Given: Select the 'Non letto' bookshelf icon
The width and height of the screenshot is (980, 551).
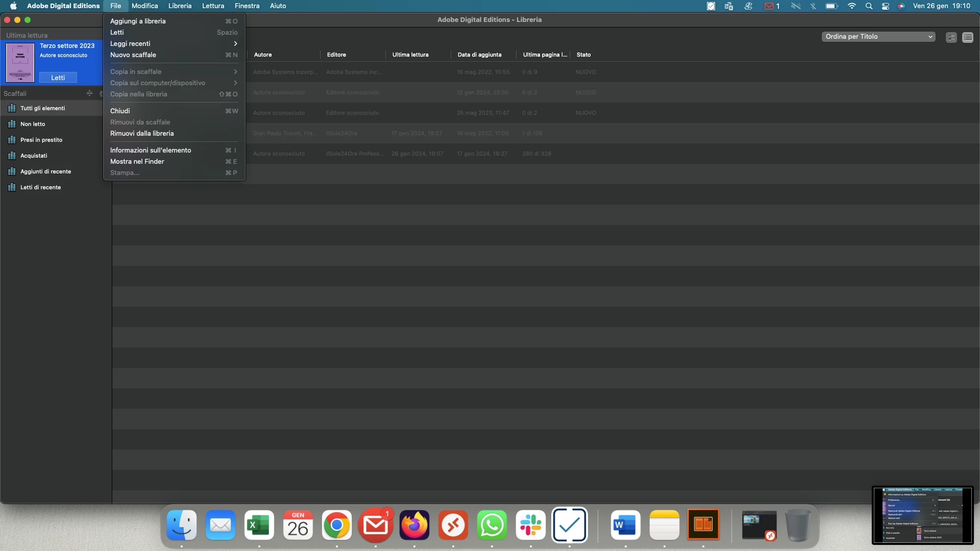Looking at the screenshot, I should pos(12,124).
